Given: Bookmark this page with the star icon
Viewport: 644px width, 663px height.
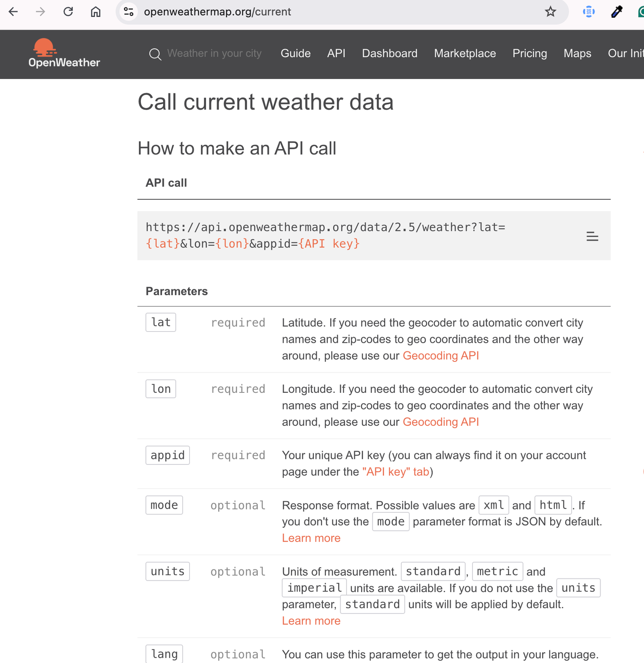Looking at the screenshot, I should tap(550, 12).
